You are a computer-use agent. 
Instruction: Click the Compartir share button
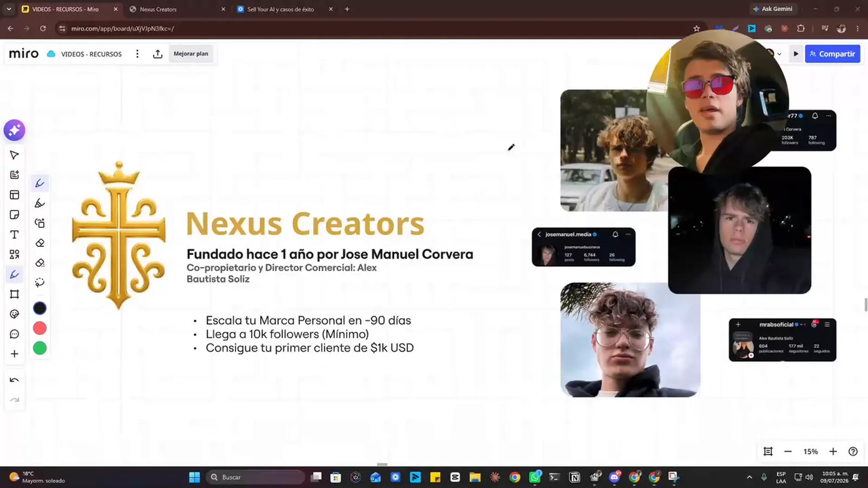pos(832,54)
